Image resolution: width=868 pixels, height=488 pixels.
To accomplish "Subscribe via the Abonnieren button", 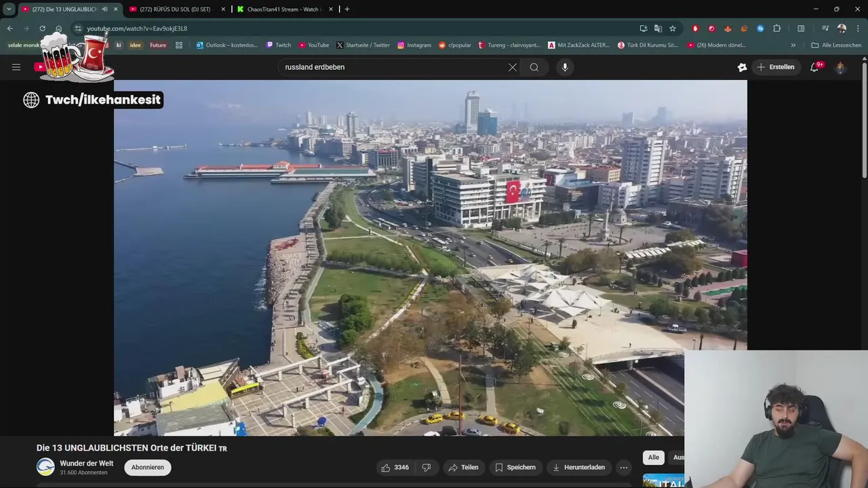I will 148,467.
